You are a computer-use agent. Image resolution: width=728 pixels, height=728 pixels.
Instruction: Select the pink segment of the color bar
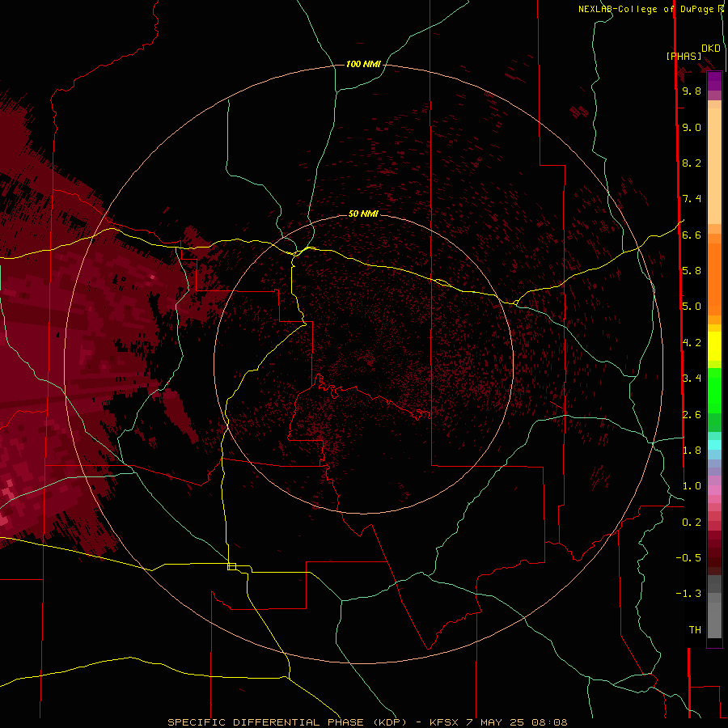pyautogui.click(x=714, y=490)
